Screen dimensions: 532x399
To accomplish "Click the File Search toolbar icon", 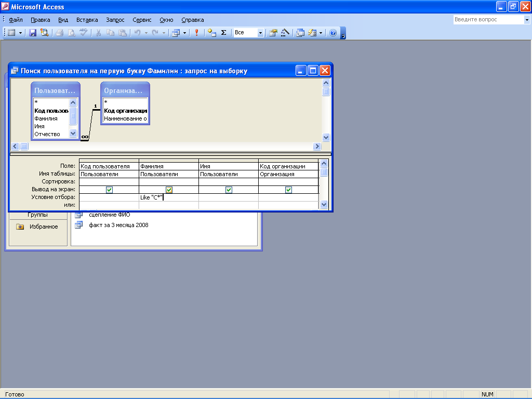I will point(45,33).
